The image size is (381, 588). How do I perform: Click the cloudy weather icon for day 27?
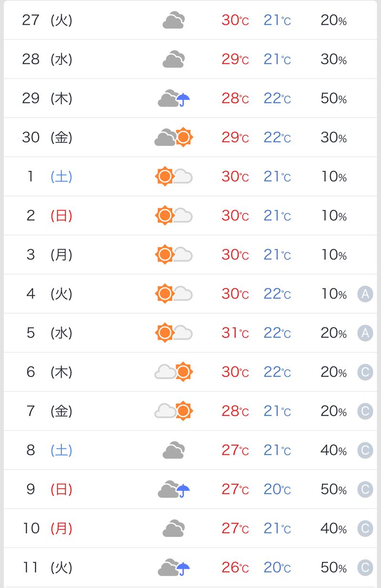[173, 20]
